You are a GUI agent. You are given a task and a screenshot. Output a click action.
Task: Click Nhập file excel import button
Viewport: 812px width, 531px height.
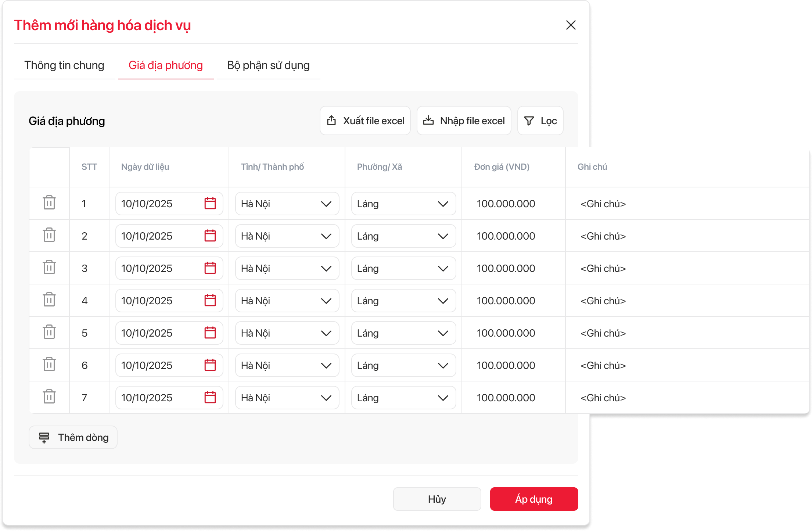(x=464, y=121)
